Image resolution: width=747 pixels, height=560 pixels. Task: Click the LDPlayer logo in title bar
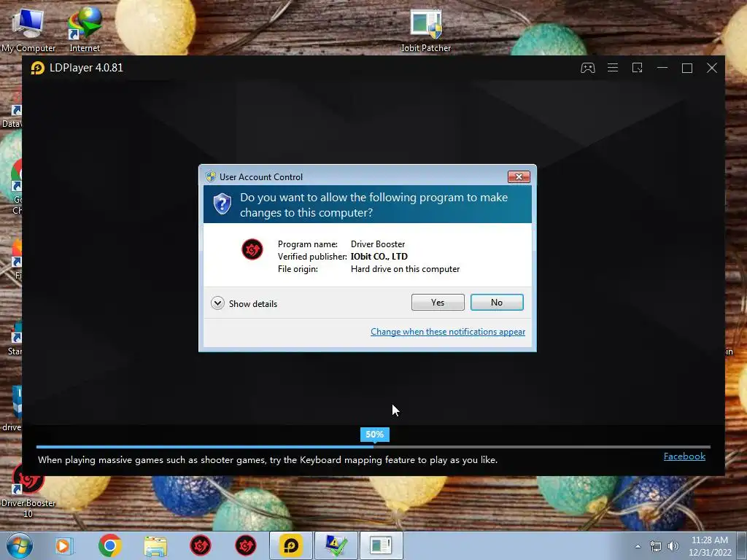point(38,68)
